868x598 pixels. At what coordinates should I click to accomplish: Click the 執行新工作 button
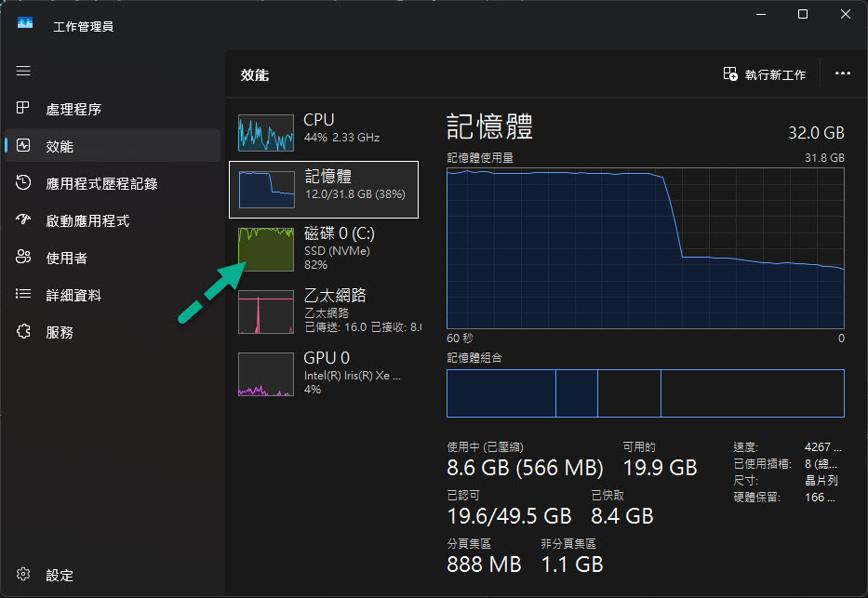(x=765, y=74)
